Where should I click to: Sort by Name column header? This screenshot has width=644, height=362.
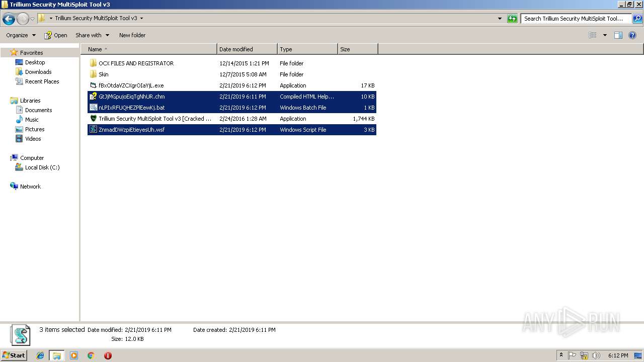coord(149,49)
